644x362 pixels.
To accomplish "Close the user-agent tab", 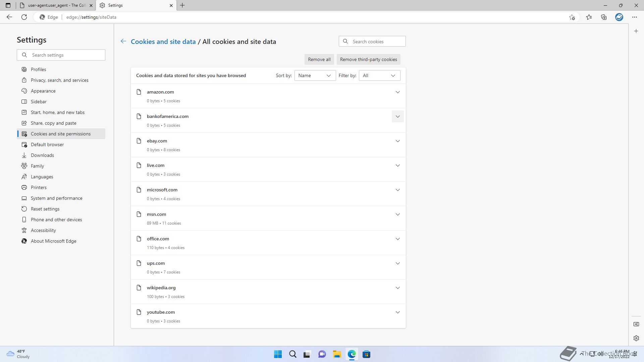I will 91,5.
